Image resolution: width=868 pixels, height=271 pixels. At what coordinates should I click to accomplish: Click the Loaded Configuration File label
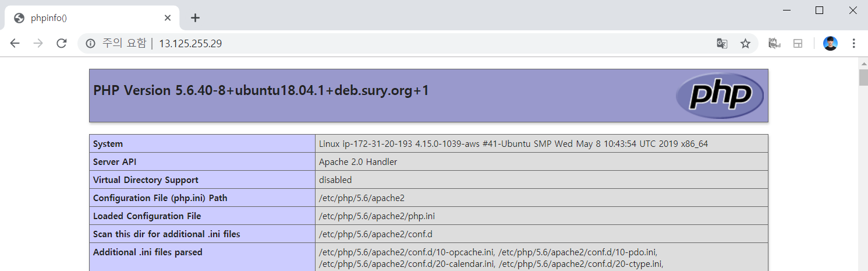coord(147,216)
